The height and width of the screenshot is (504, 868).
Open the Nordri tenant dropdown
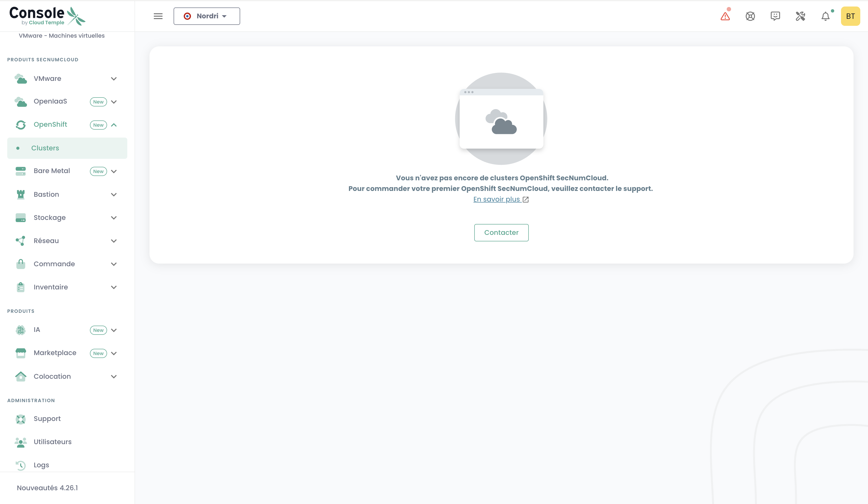(x=207, y=16)
